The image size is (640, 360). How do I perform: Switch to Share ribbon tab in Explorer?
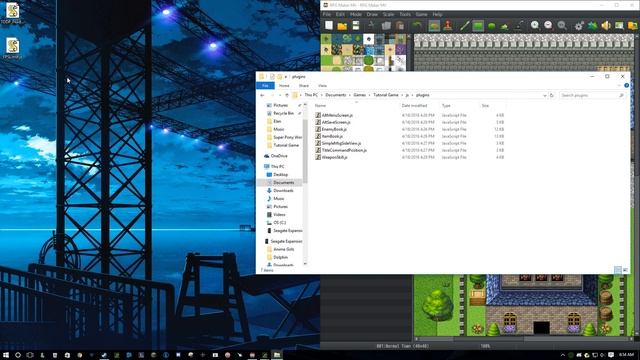[304, 86]
